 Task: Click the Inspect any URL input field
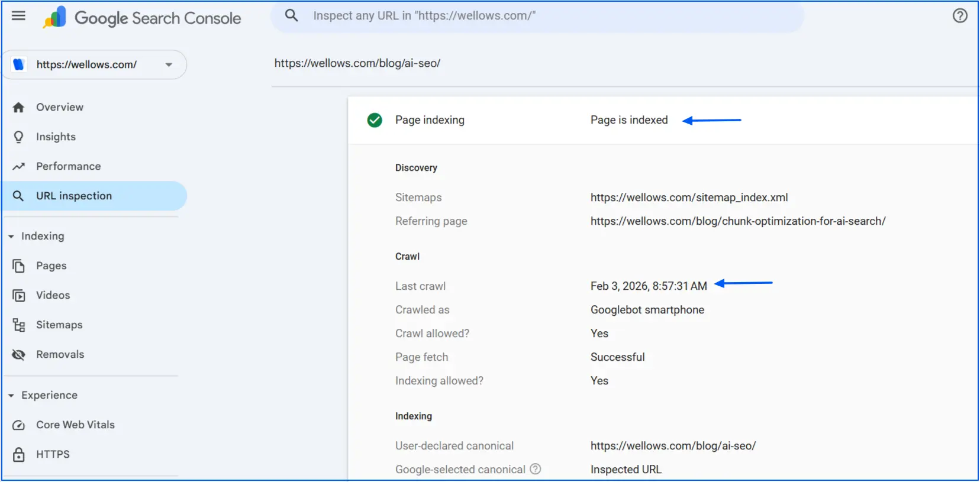point(537,16)
